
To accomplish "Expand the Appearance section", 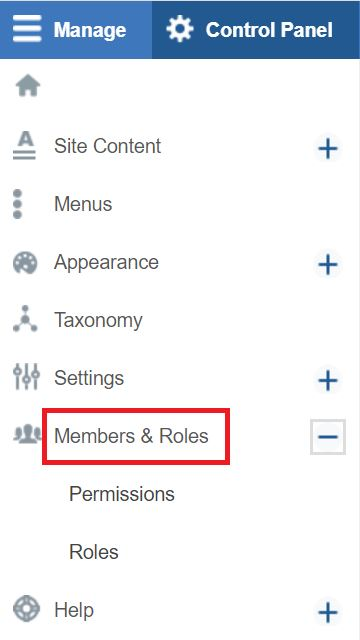I will coord(328,265).
